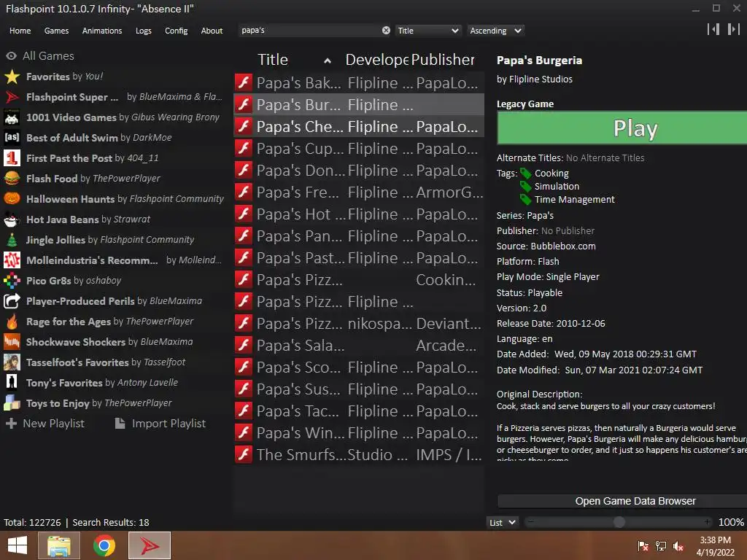Viewport: 747px width, 560px height.
Task: Open the Ascending sort order dropdown
Action: point(495,31)
